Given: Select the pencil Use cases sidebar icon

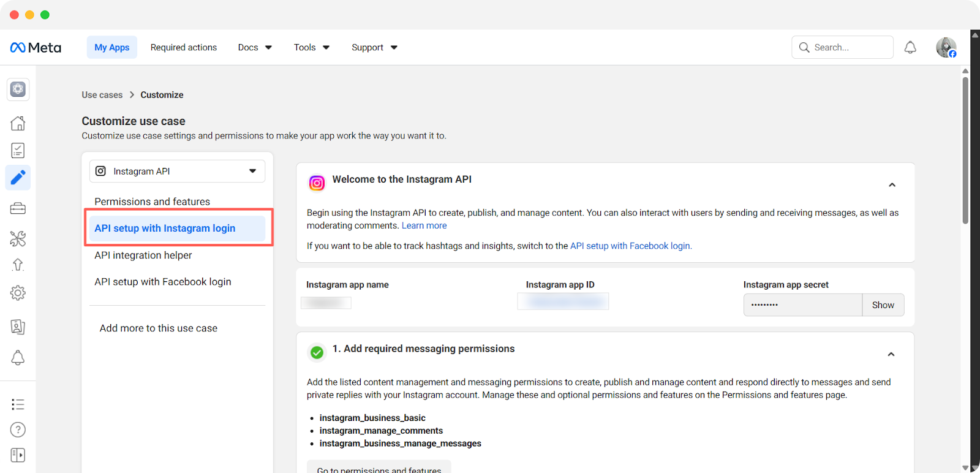Looking at the screenshot, I should point(18,178).
